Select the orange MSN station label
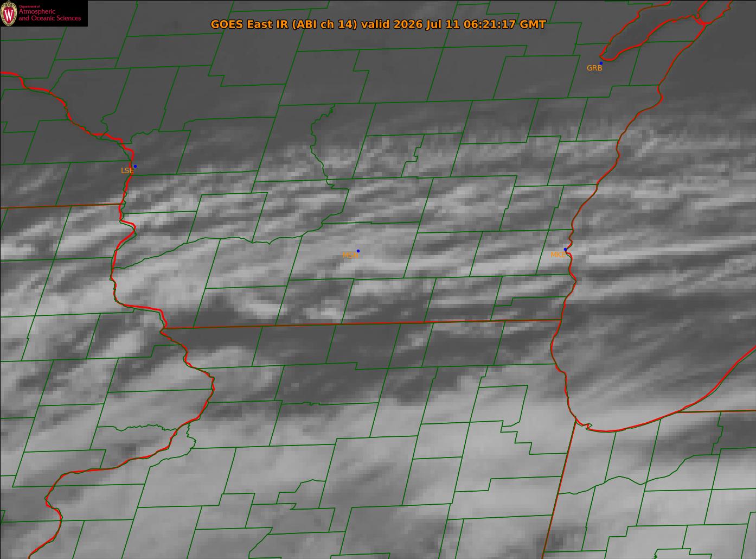Screen dimensions: 756x559 [350, 255]
